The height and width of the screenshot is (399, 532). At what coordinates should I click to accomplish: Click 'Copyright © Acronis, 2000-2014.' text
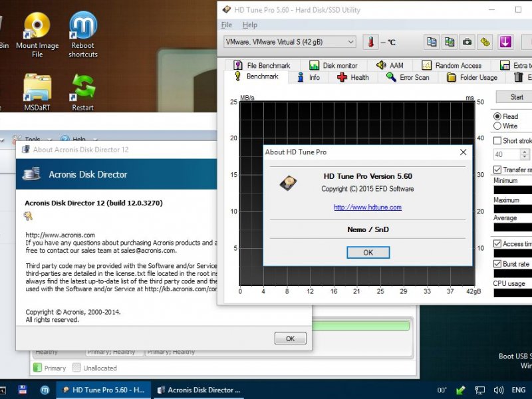73,312
